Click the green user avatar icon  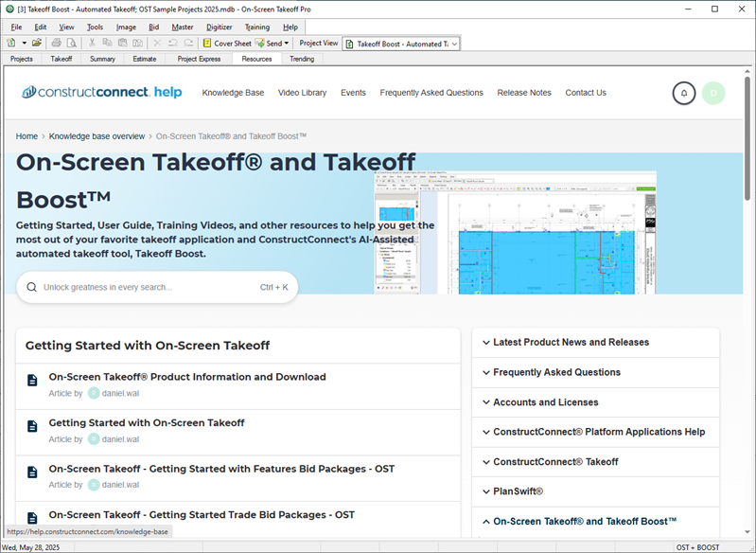(x=713, y=93)
